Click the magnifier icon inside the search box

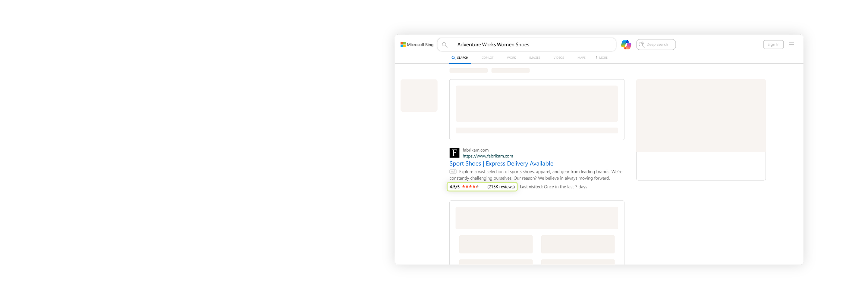pyautogui.click(x=445, y=45)
